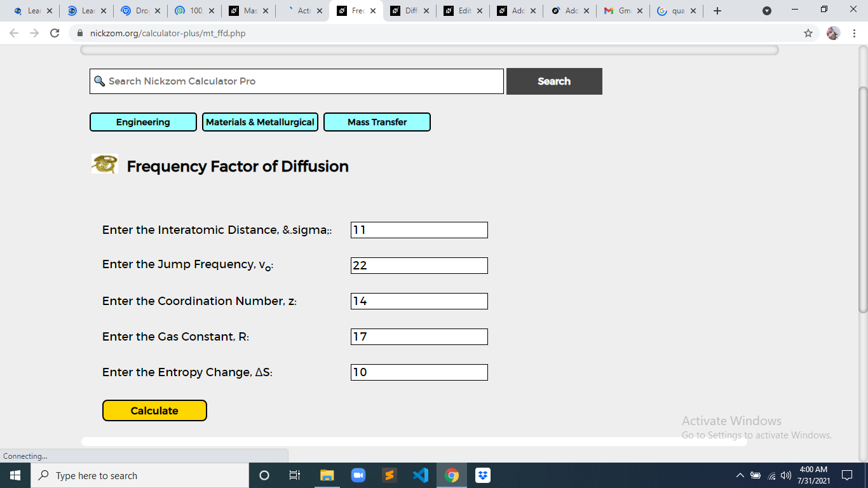Image resolution: width=868 pixels, height=488 pixels.
Task: Switch to the Google 'qua' tab
Action: (x=676, y=11)
